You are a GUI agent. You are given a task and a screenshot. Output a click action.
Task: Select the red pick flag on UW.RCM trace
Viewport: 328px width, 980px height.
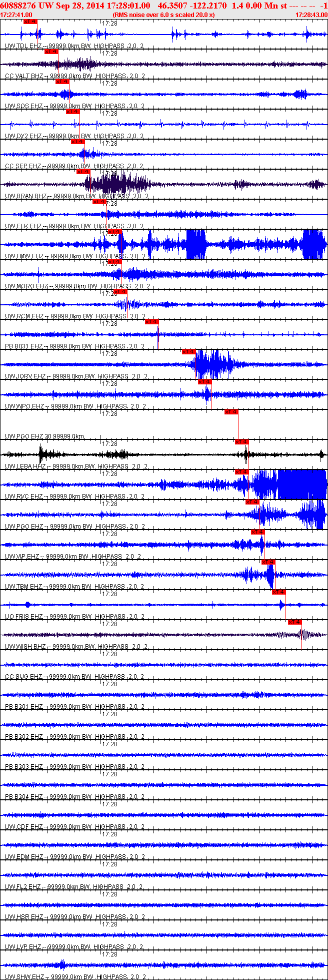pos(120,292)
